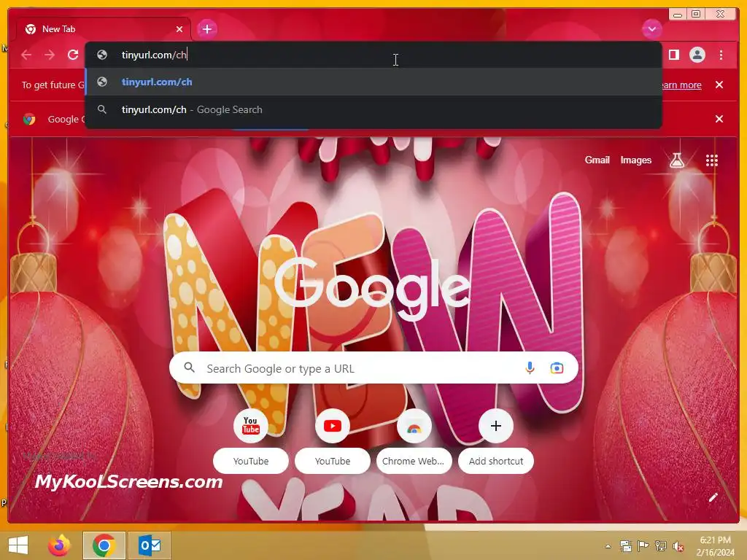747x560 pixels.
Task: Reload the page with the refresh icon
Action: pyautogui.click(x=73, y=55)
